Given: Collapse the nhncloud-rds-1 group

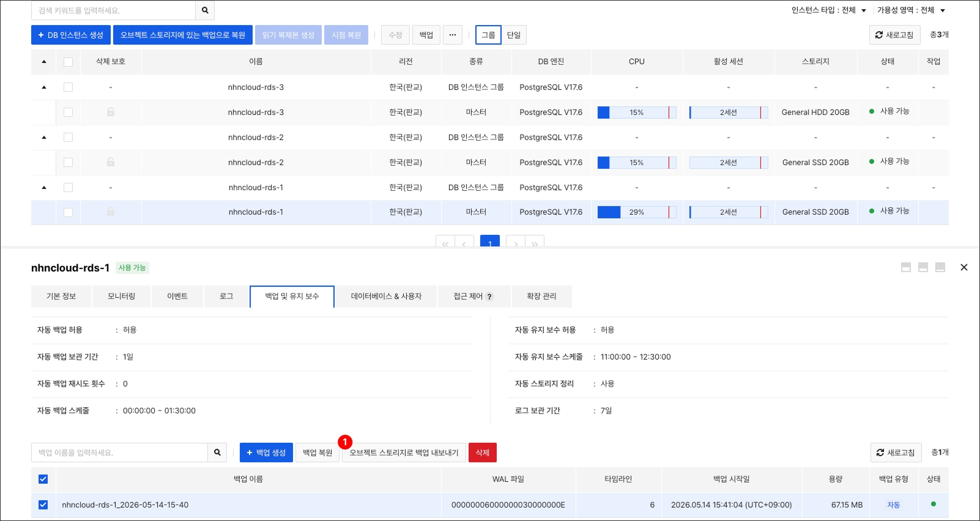Looking at the screenshot, I should pyautogui.click(x=44, y=187).
